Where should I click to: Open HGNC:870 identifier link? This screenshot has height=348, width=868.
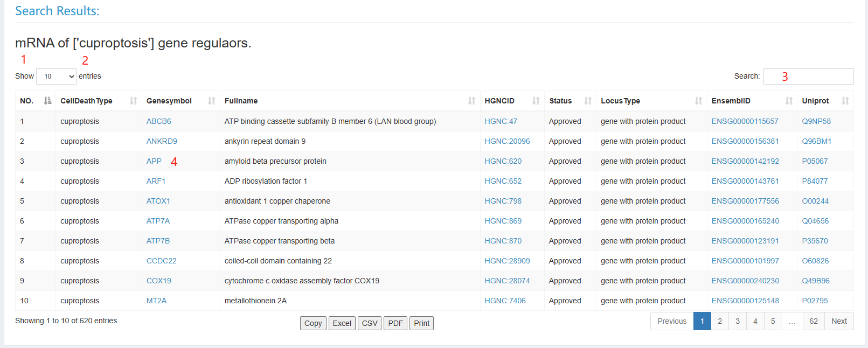point(503,241)
